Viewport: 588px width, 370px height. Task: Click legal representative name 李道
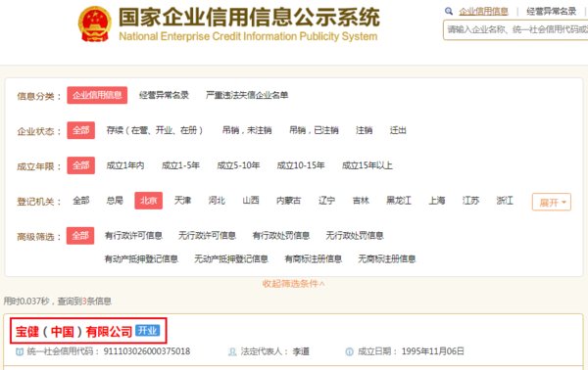(x=301, y=351)
